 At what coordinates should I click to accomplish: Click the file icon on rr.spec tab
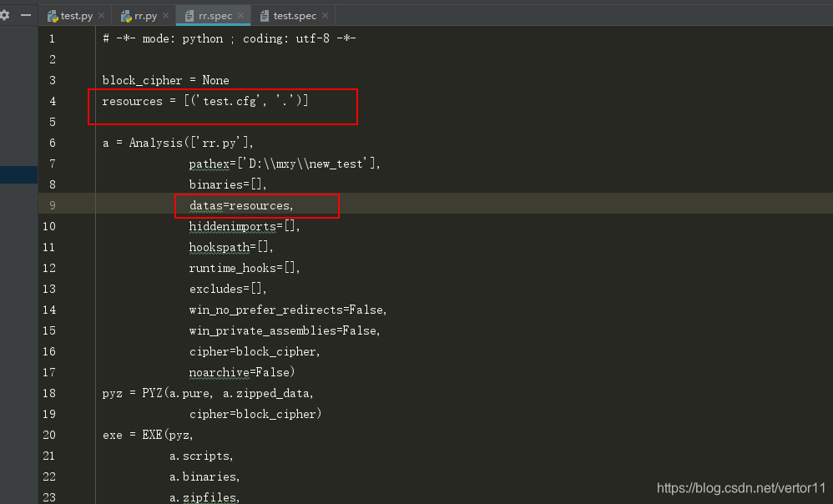[x=191, y=15]
